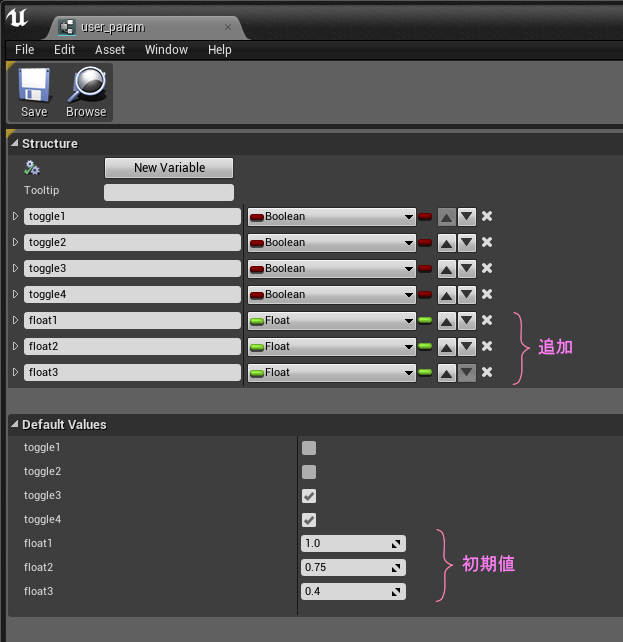623x642 pixels.
Task: Delete the toggle2 variable
Action: (487, 242)
